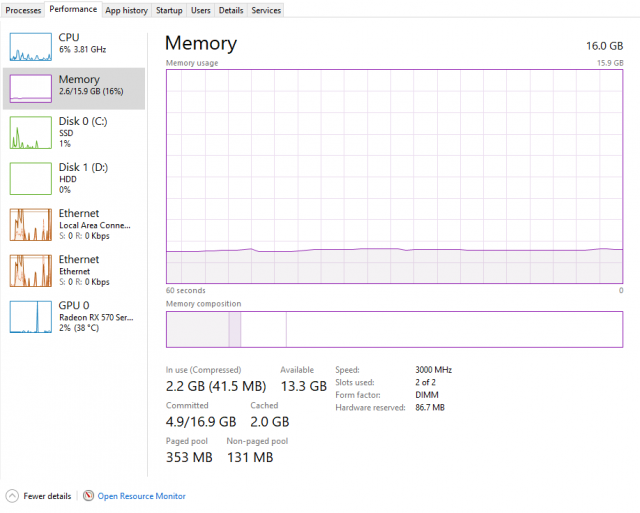Open the Details tab
The width and height of the screenshot is (640, 513).
[231, 10]
